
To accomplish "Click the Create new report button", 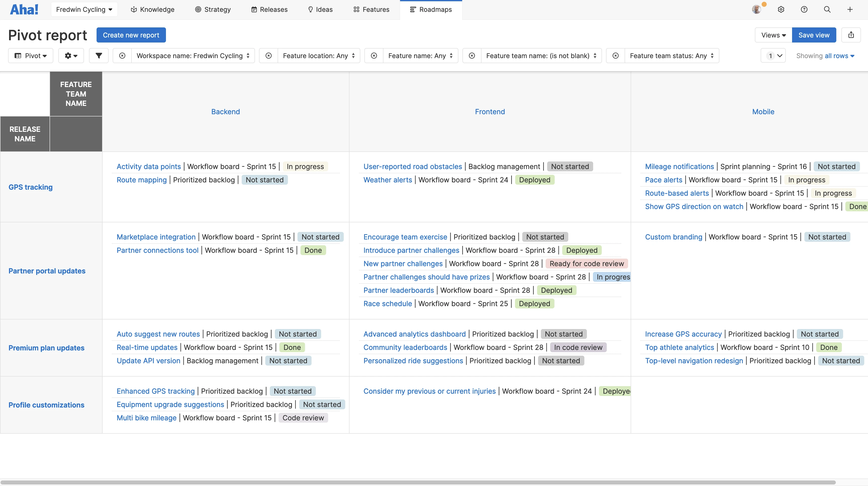I will coord(131,35).
